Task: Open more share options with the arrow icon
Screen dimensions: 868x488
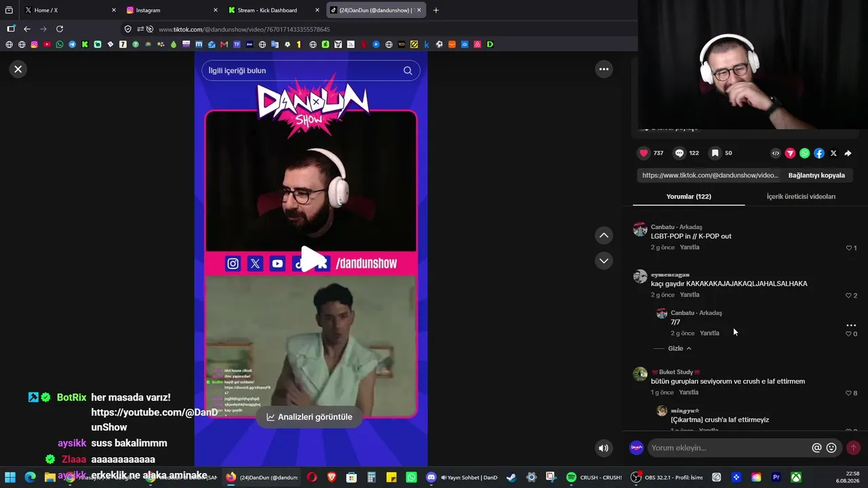Action: click(848, 153)
